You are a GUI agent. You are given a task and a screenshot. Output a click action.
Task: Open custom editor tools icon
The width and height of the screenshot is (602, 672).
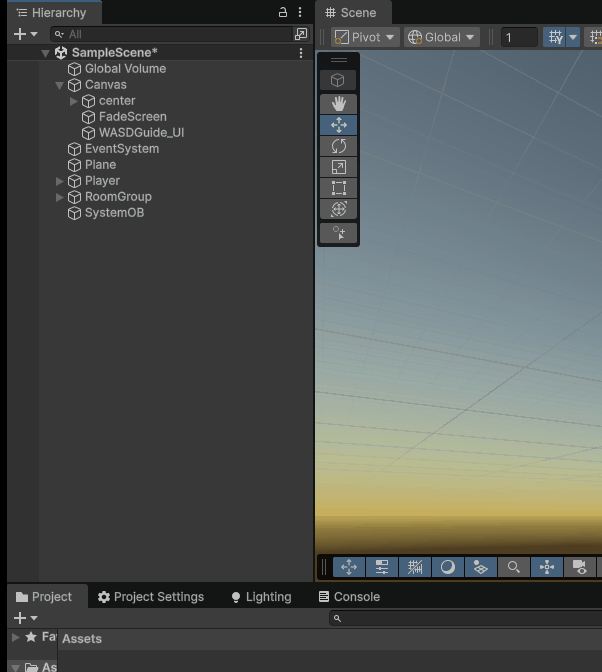[339, 233]
